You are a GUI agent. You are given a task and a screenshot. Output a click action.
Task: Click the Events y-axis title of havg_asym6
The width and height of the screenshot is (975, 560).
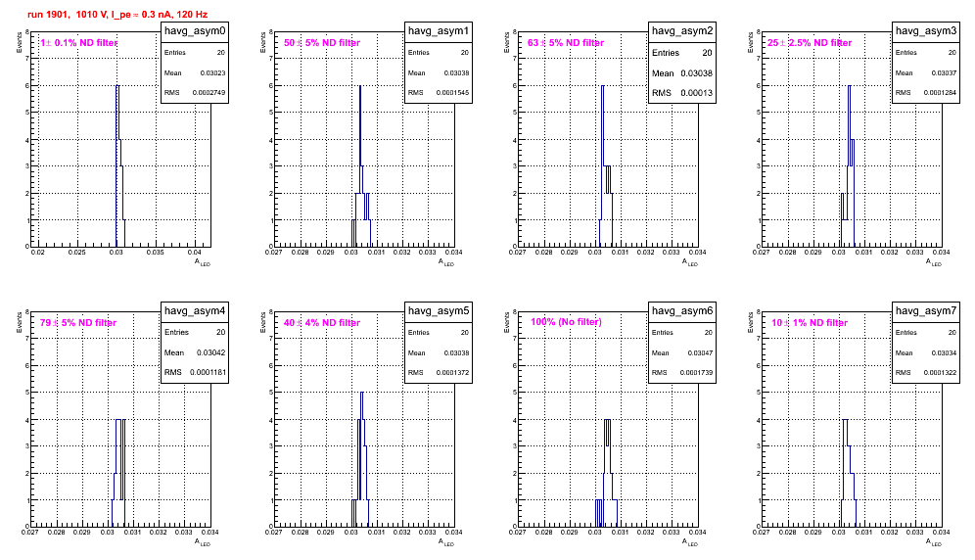pos(507,322)
